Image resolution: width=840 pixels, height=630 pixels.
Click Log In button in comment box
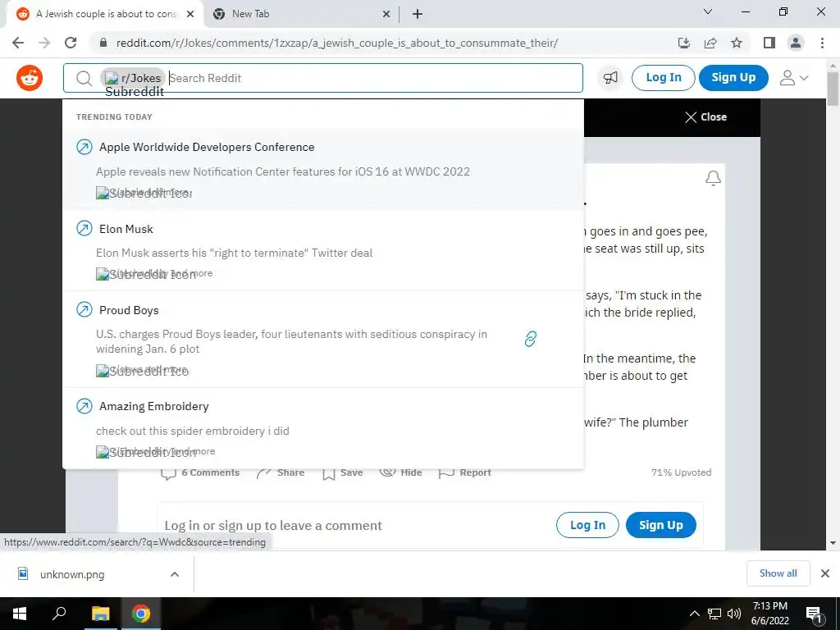587,525
